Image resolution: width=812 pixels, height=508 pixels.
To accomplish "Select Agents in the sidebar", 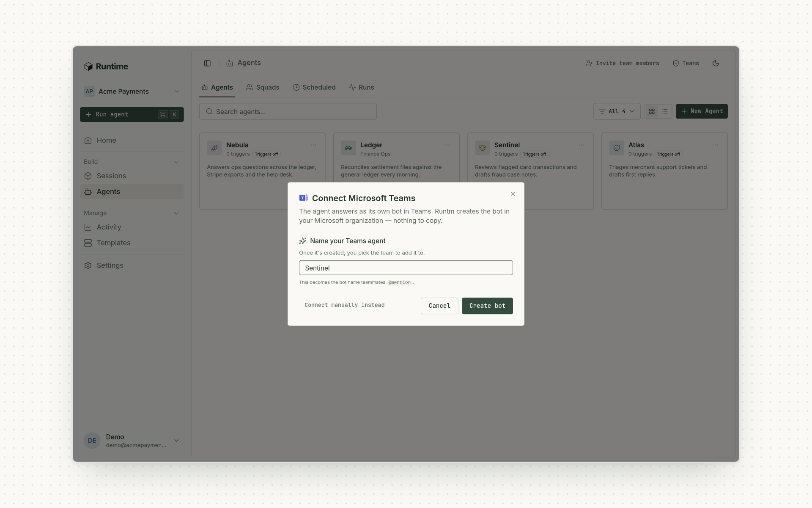I will [132, 191].
